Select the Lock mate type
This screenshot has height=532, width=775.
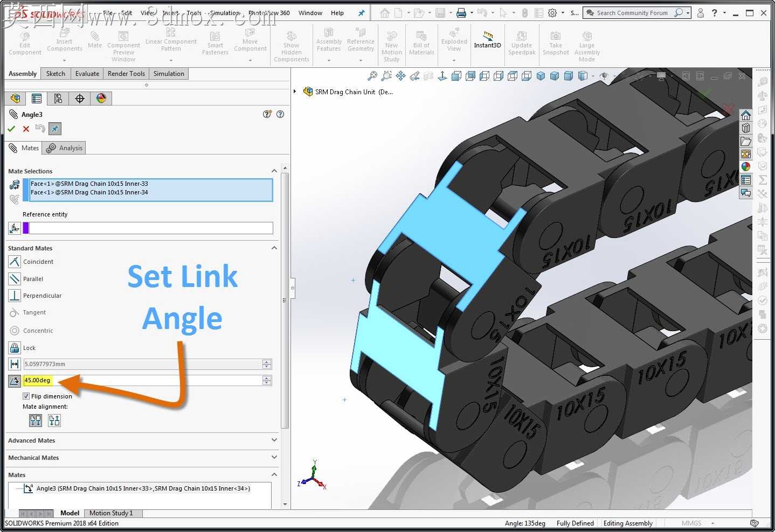15,348
